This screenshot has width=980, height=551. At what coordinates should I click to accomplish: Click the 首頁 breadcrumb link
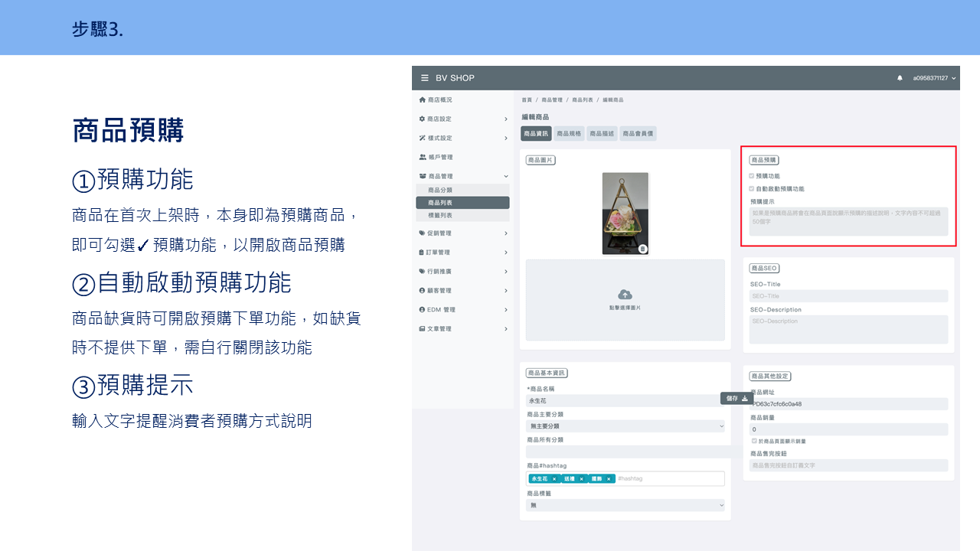point(527,100)
